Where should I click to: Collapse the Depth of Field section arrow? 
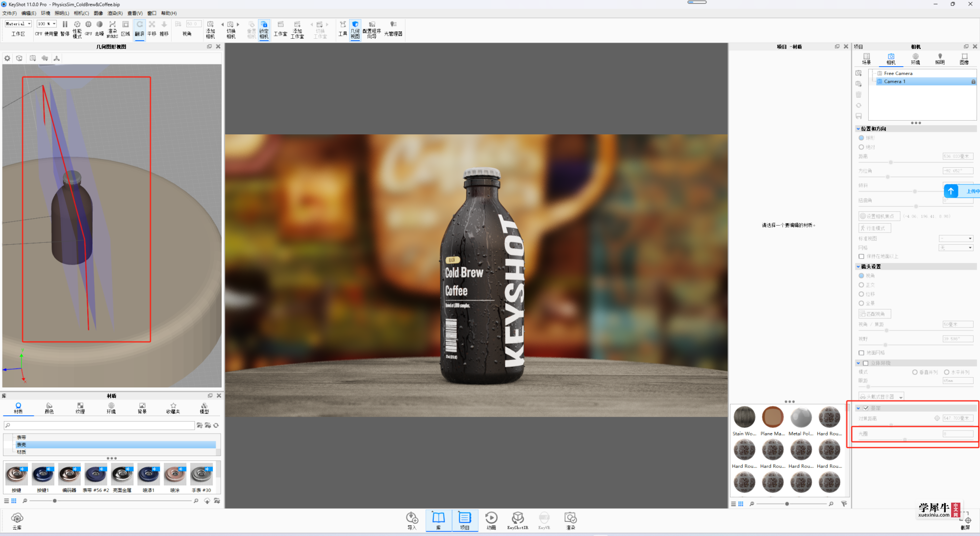(x=858, y=408)
